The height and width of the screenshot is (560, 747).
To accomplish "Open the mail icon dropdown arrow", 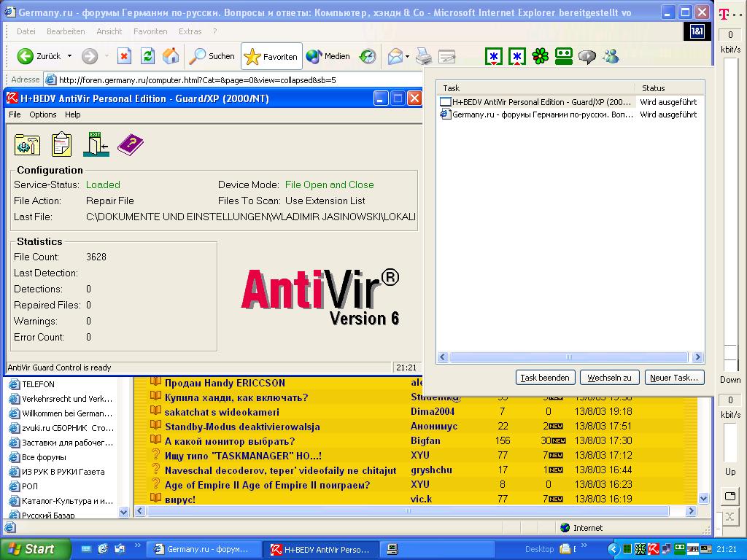I will [x=407, y=57].
